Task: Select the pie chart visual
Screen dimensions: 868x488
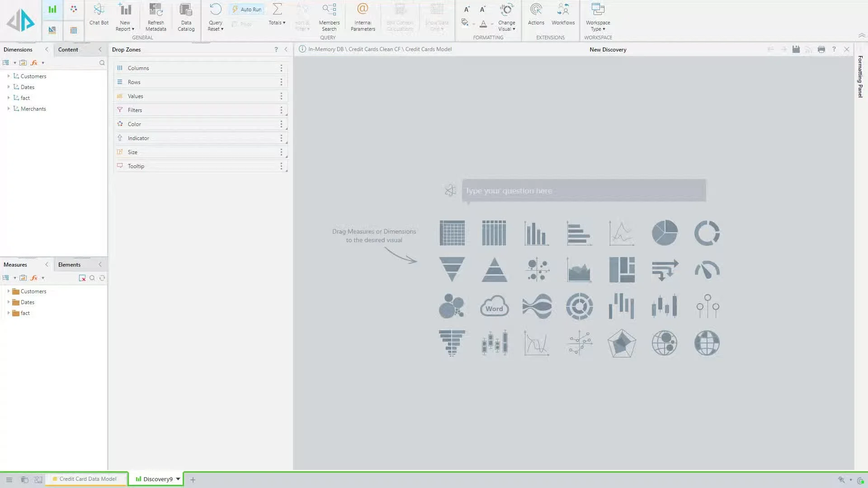Action: click(664, 233)
